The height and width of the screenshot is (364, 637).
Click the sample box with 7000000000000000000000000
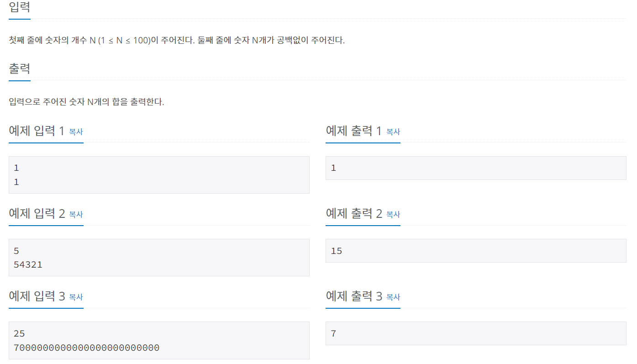159,340
